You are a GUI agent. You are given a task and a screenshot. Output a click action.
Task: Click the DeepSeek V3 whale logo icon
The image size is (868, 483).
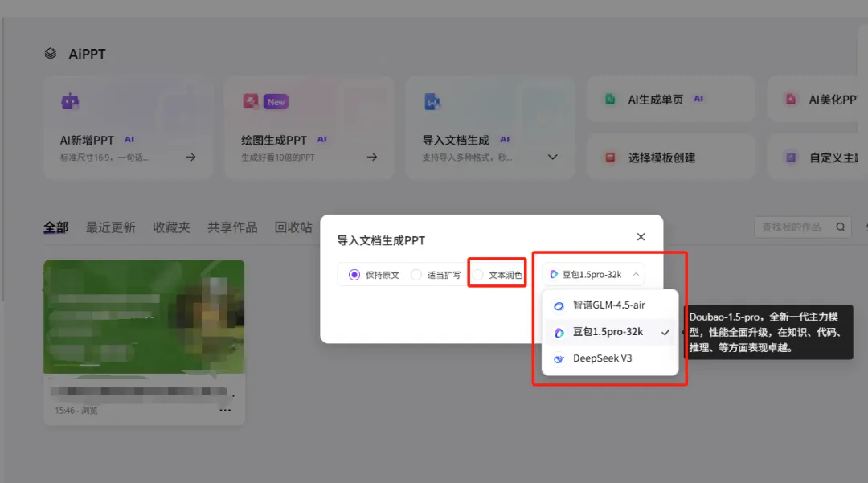pyautogui.click(x=559, y=359)
